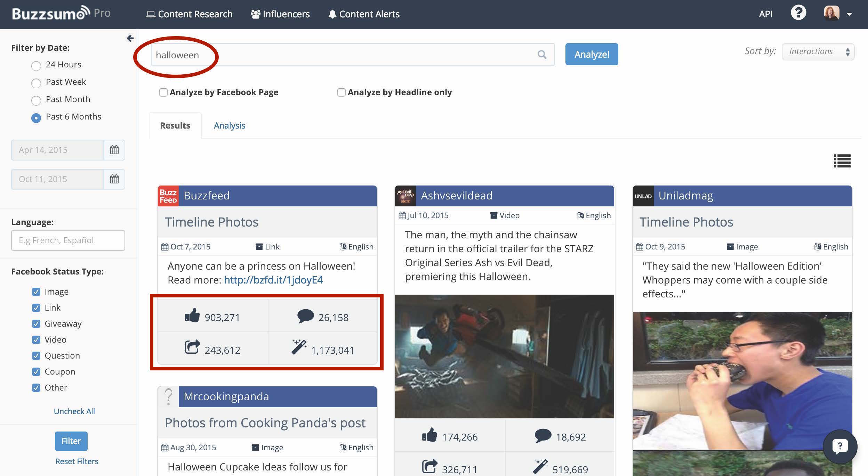Uncheck the Video status type
The width and height of the screenshot is (868, 476).
tap(36, 340)
